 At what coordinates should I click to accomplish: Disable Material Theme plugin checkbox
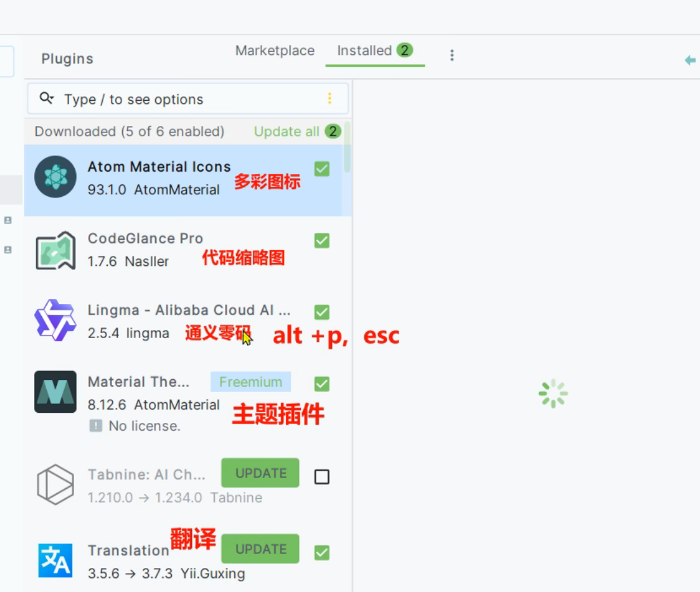pyautogui.click(x=321, y=384)
